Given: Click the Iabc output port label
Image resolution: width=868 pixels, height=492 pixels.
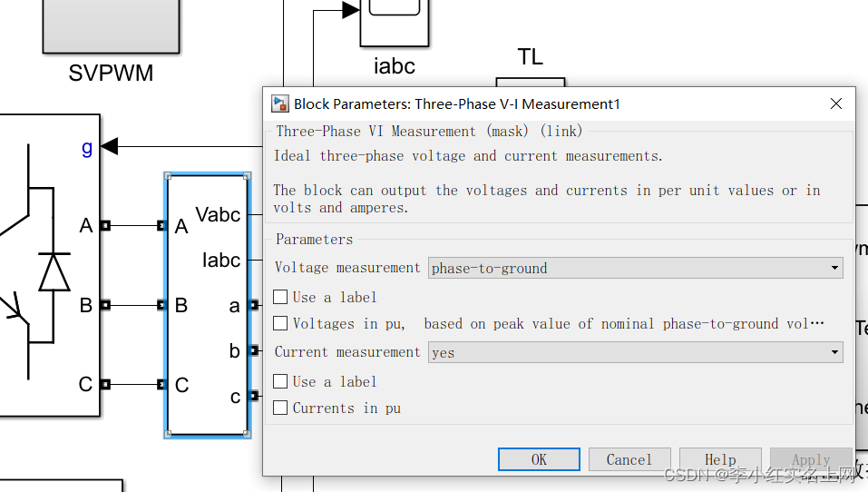Looking at the screenshot, I should pos(221,261).
